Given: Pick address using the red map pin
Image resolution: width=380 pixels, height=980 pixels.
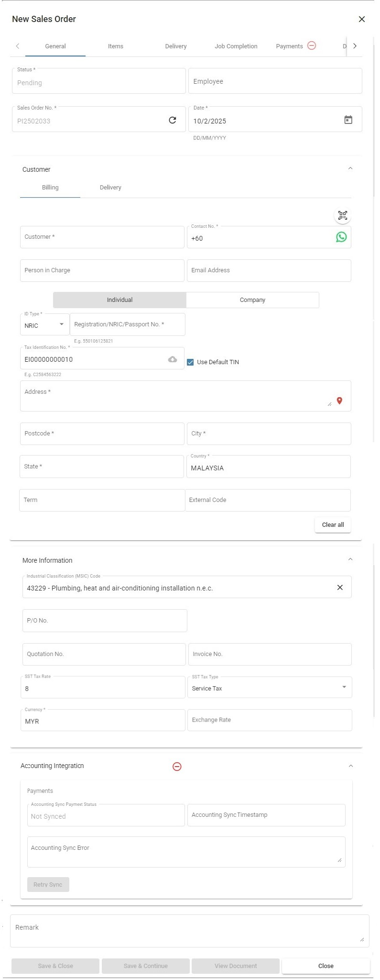Looking at the screenshot, I should [339, 401].
